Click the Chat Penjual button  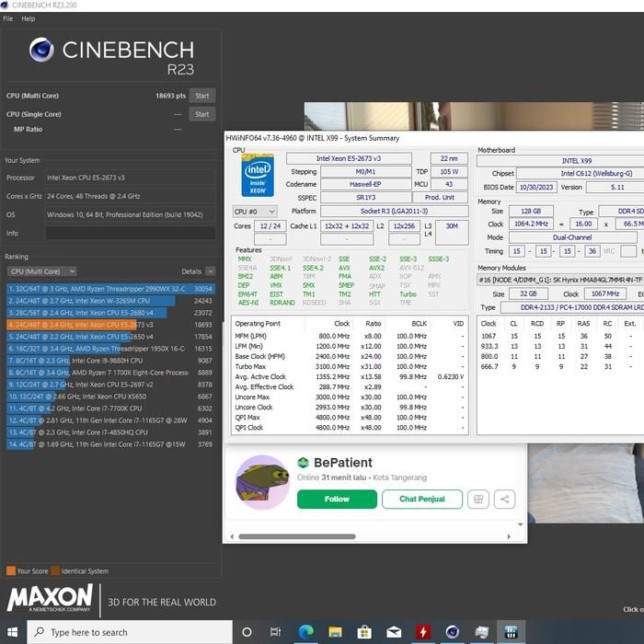tap(421, 499)
